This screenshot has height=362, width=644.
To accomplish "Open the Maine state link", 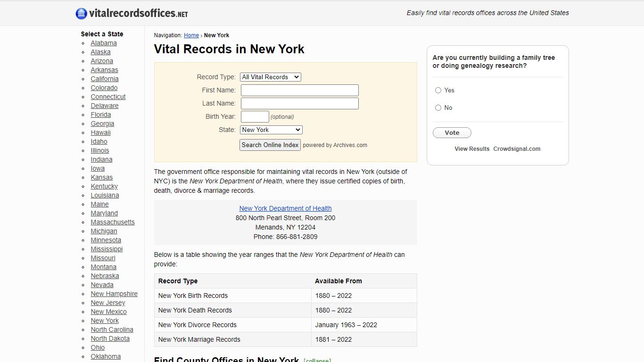I will click(99, 204).
